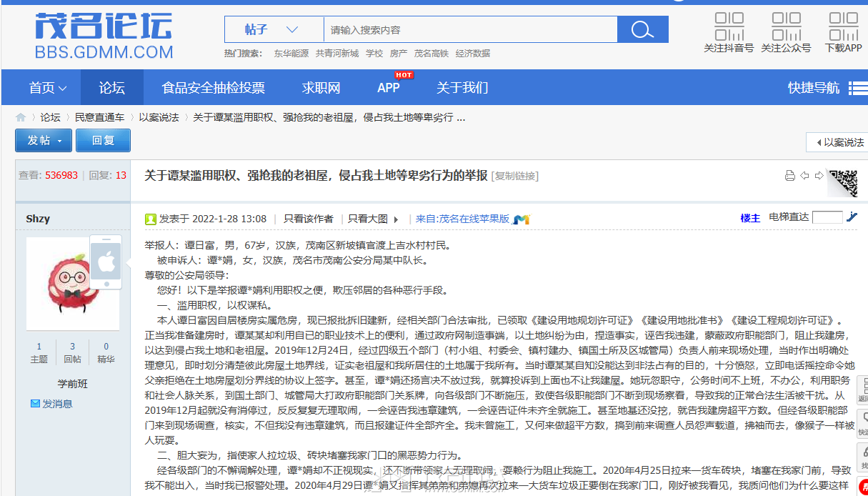This screenshot has width=868, height=496.
Task: Toggle 只看该作者 filter
Action: [x=308, y=219]
